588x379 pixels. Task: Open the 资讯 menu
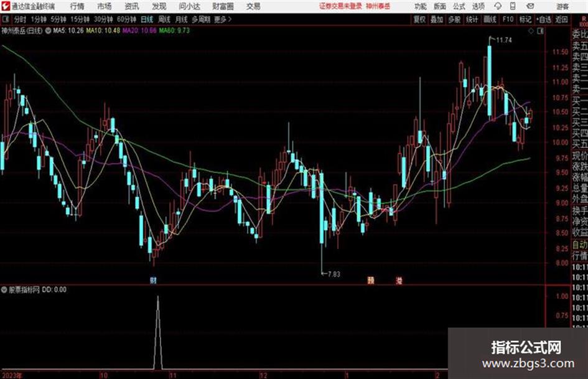[132, 6]
